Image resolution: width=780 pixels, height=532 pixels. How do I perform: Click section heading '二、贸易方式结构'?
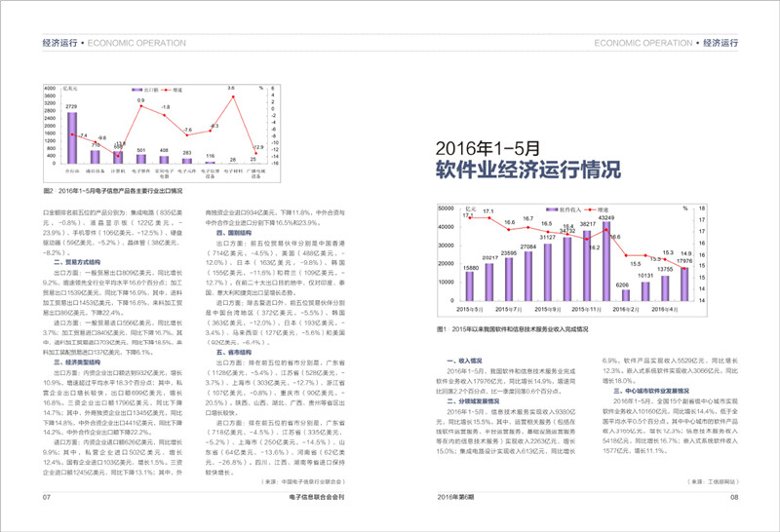pos(77,262)
